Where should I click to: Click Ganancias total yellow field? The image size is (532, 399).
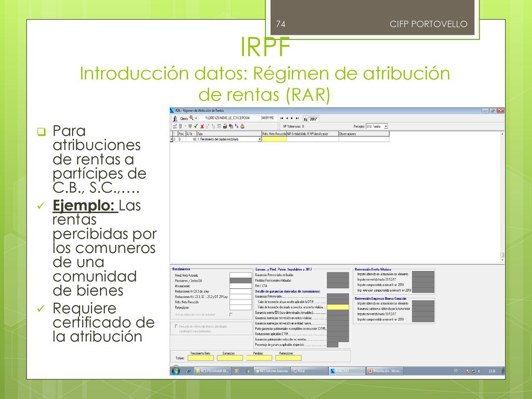230,357
